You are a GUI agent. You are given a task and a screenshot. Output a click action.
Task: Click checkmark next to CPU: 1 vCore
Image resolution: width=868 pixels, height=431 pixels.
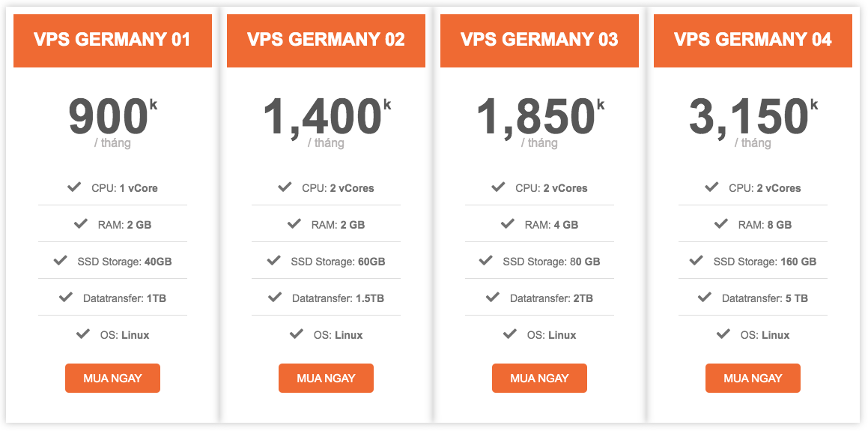[74, 187]
